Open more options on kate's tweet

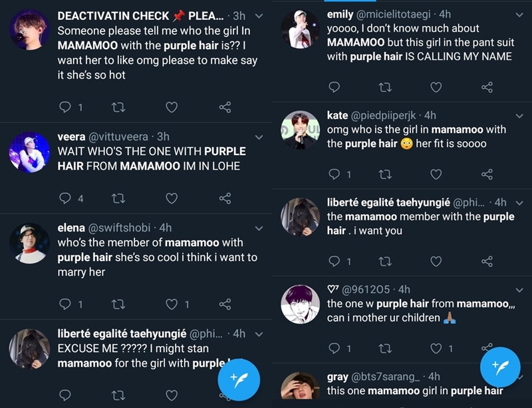pyautogui.click(x=519, y=115)
